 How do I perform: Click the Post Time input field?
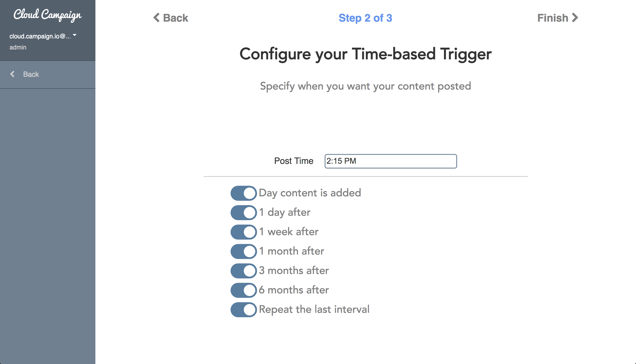391,161
